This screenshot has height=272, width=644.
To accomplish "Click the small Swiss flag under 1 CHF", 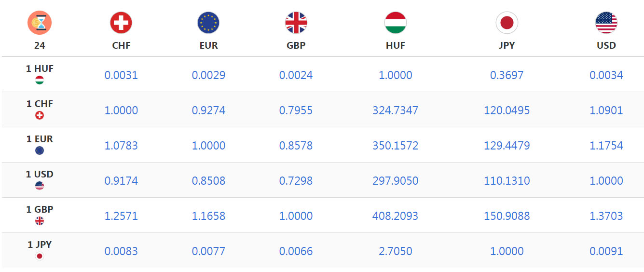I will 40,115.
